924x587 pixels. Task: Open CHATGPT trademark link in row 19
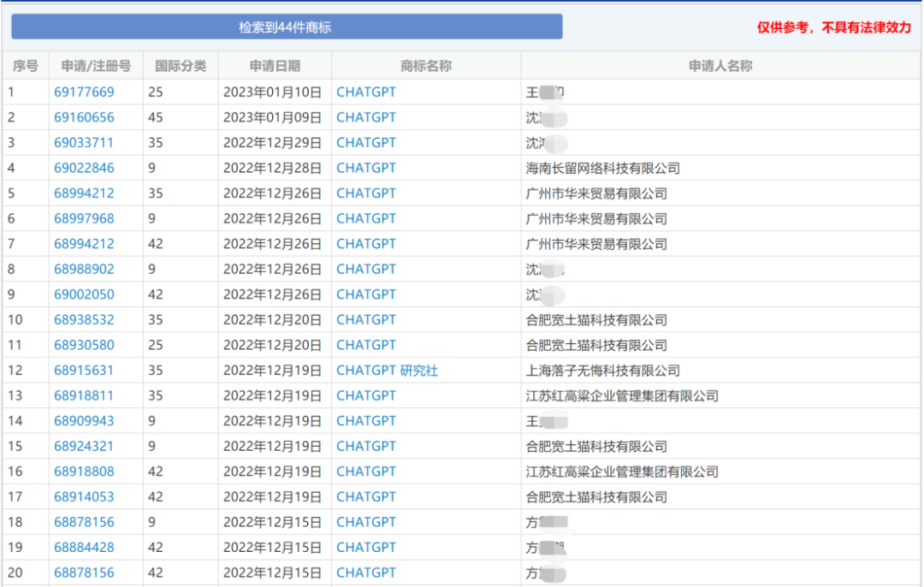pos(366,548)
